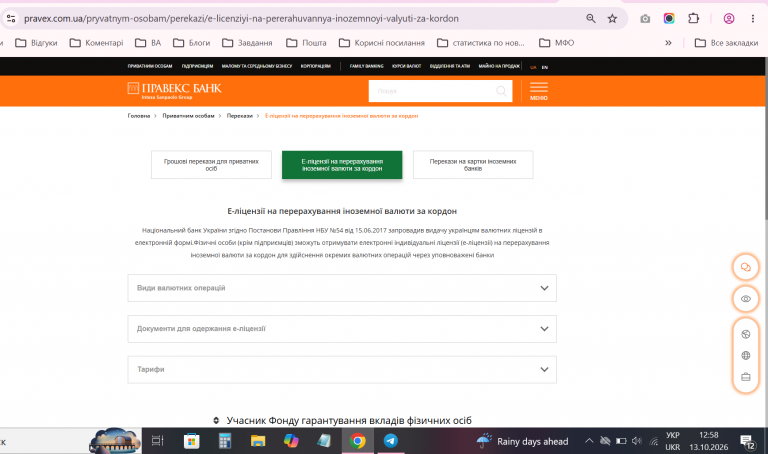
Task: Click the page vertical scrollbar thumb
Action: (x=766, y=140)
